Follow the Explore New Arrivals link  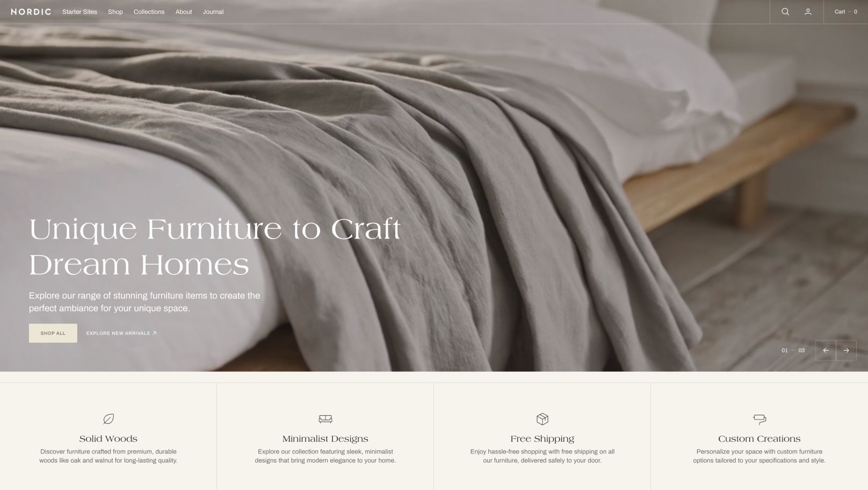(121, 333)
